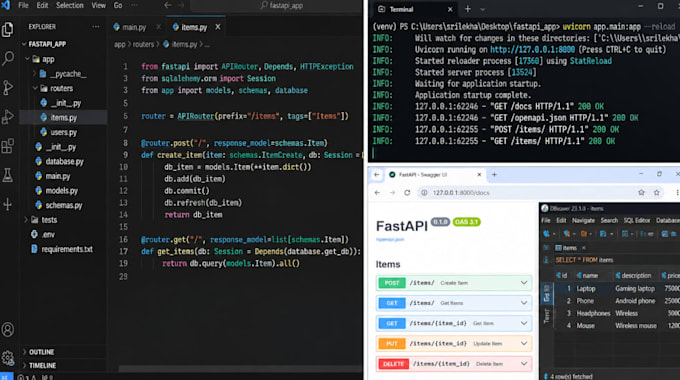Expand PUT /items/{item_id} Update Item endpoint
The width and height of the screenshot is (680, 380).
tap(454, 344)
